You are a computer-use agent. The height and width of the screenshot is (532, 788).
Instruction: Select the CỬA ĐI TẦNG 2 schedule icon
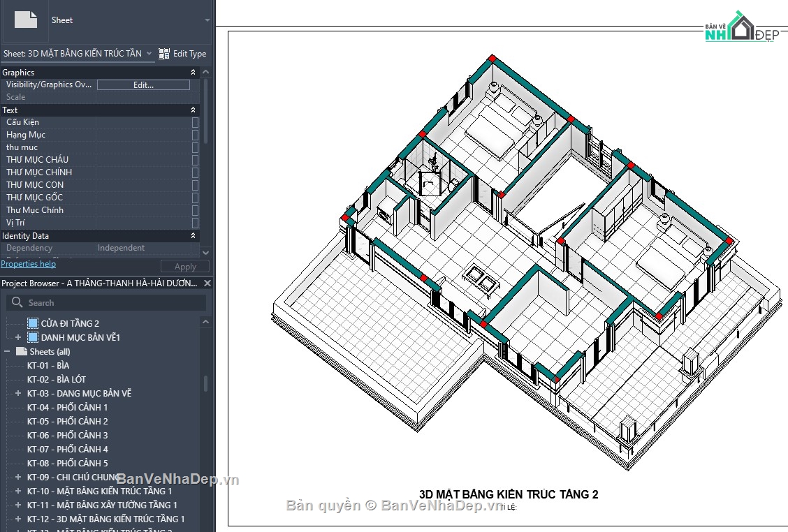click(33, 323)
